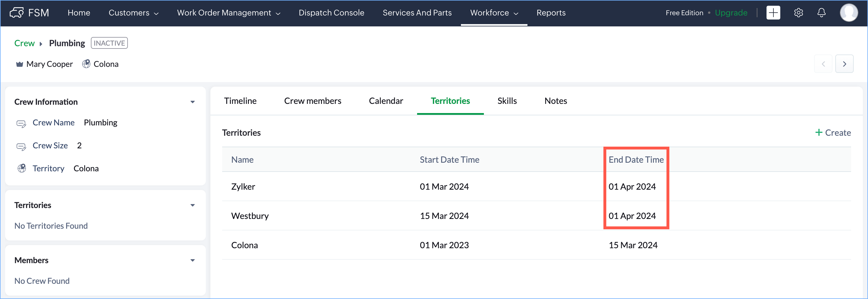Image resolution: width=868 pixels, height=299 pixels.
Task: Click the Upgrade link
Action: [731, 13]
